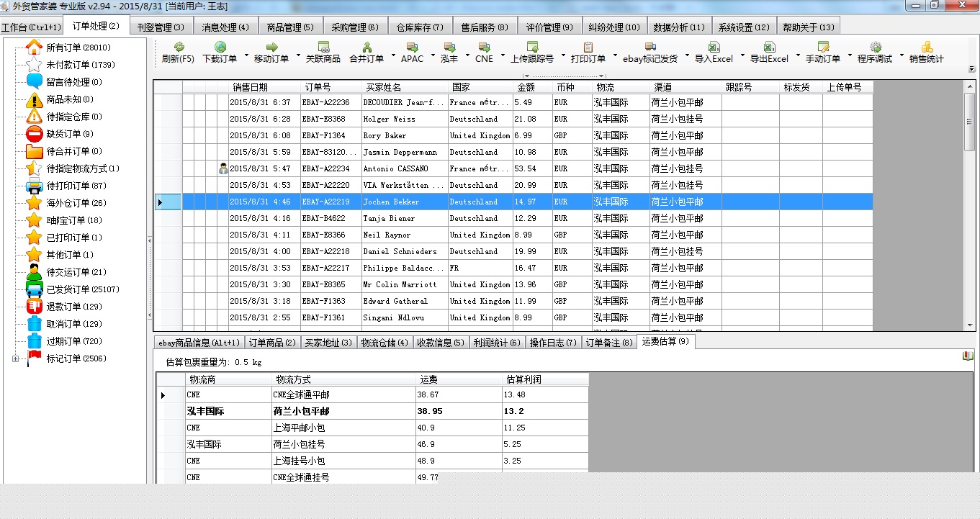Select the 海外仓订单 (26) tree item
The height and width of the screenshot is (519, 980).
[76, 203]
